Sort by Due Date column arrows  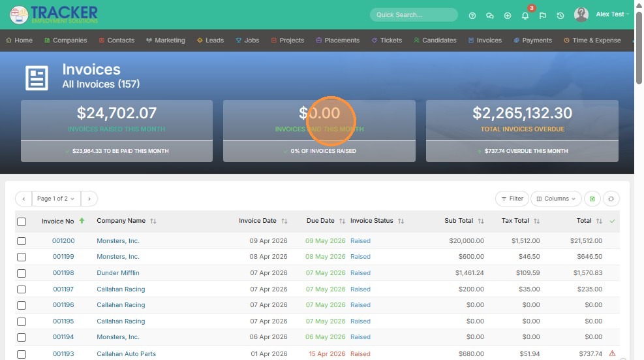click(342, 221)
